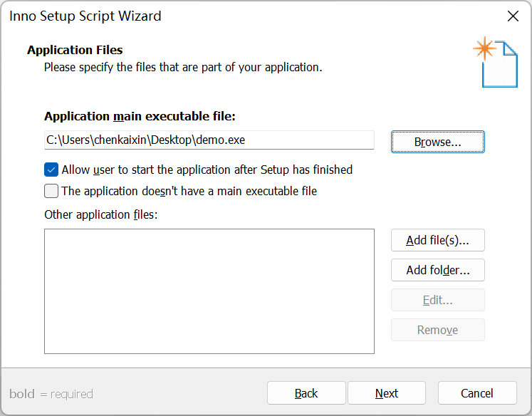Cancel the script wizard
Viewport: 532px width, 416px height.
[476, 393]
